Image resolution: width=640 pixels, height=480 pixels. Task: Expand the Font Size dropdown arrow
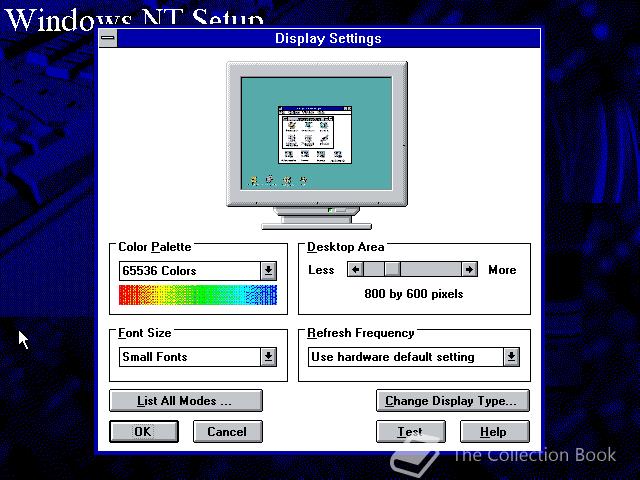tap(268, 357)
